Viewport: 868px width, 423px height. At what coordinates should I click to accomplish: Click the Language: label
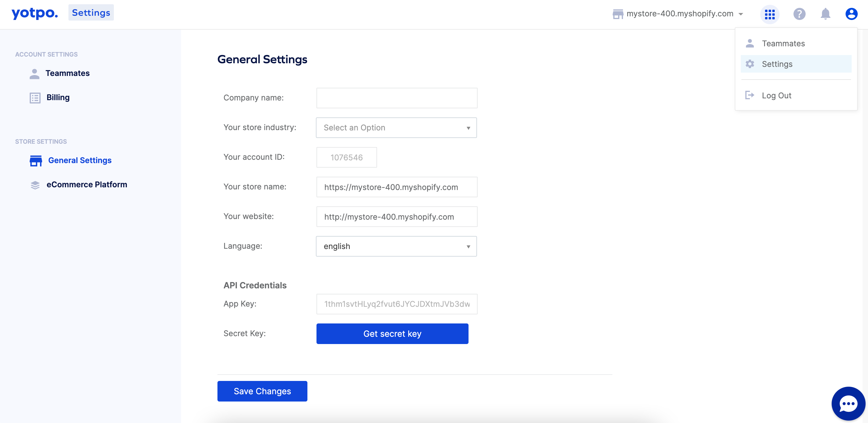coord(243,246)
